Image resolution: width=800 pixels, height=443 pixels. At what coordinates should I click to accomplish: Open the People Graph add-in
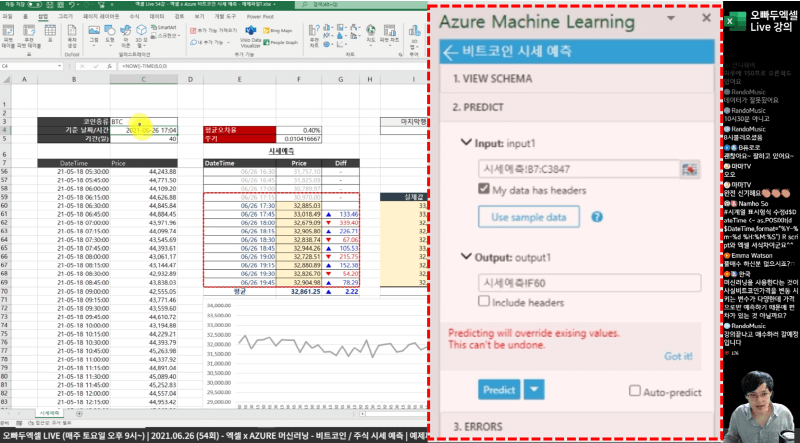click(280, 43)
